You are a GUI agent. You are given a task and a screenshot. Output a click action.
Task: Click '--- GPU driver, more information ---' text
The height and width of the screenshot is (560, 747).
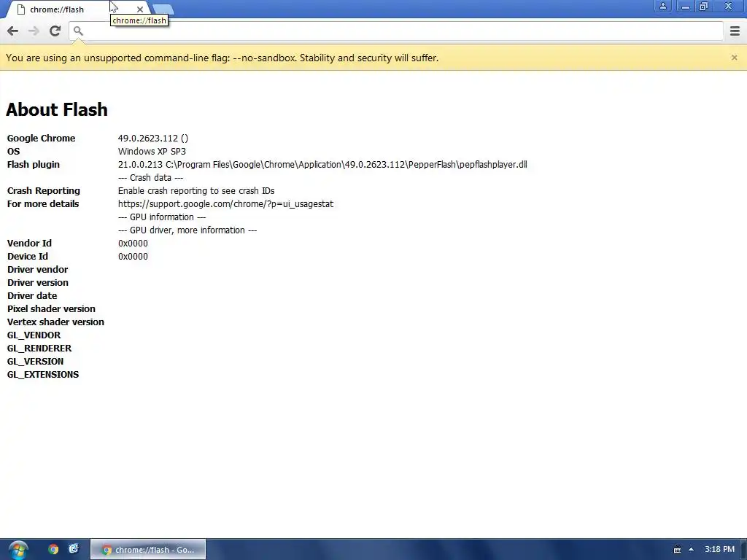pos(187,230)
